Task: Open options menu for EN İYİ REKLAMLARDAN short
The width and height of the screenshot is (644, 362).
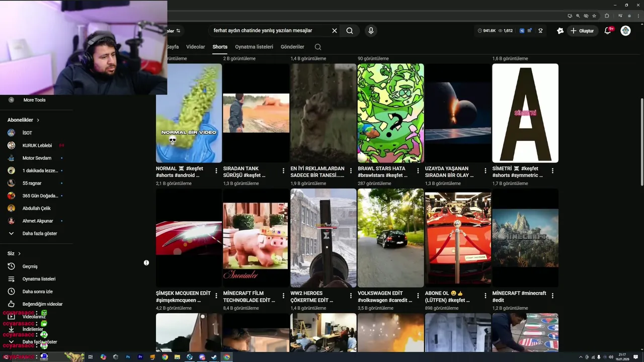Action: point(351,171)
